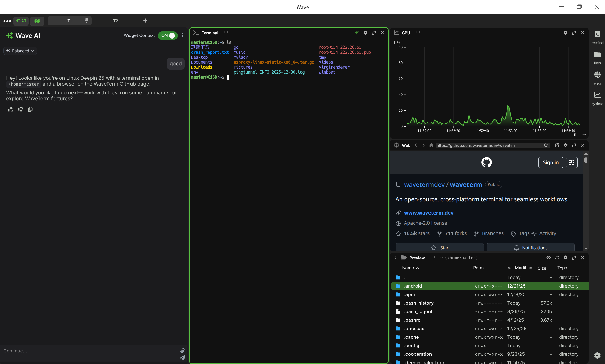Open the web widget in right sidebar
605x364 pixels.
[x=597, y=78]
